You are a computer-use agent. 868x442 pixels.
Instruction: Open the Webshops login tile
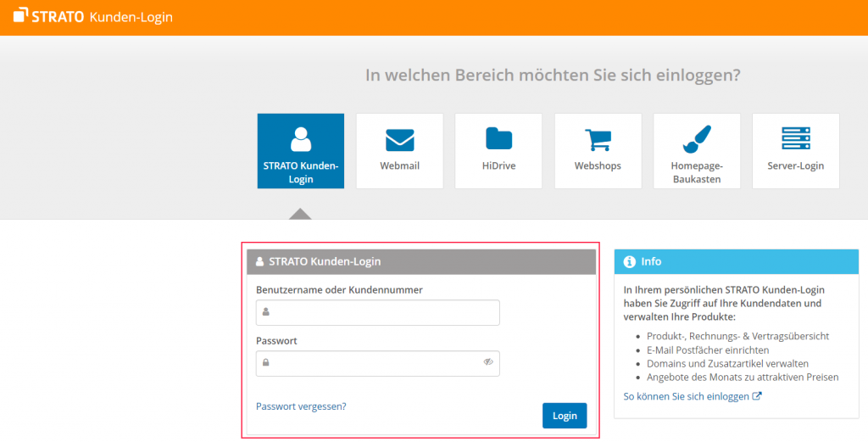pyautogui.click(x=598, y=151)
